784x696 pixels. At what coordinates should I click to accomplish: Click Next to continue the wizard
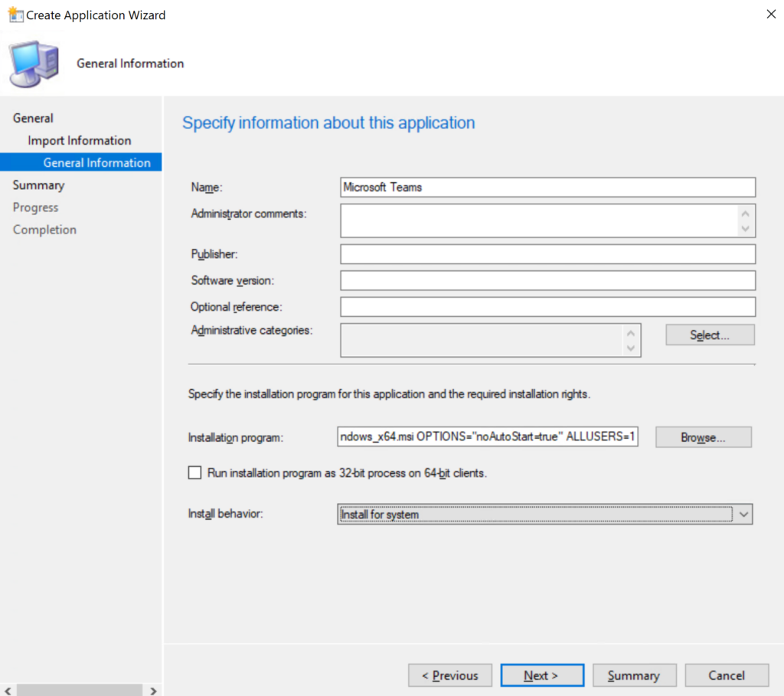coord(542,675)
